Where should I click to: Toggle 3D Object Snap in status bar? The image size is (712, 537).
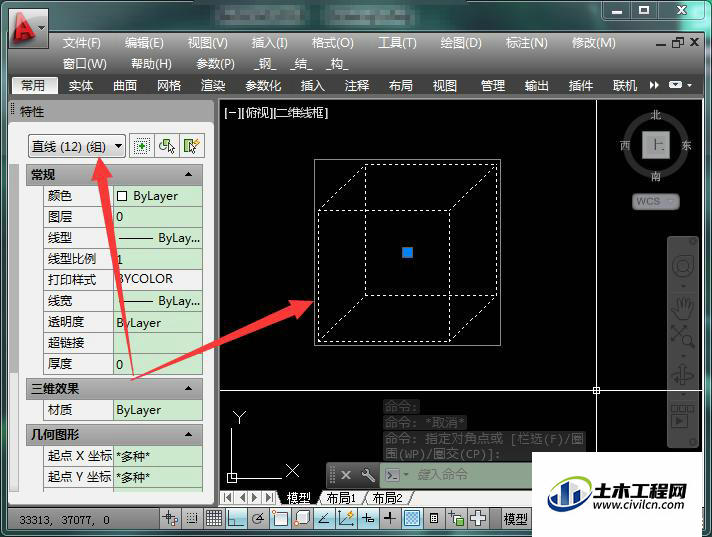click(x=302, y=518)
